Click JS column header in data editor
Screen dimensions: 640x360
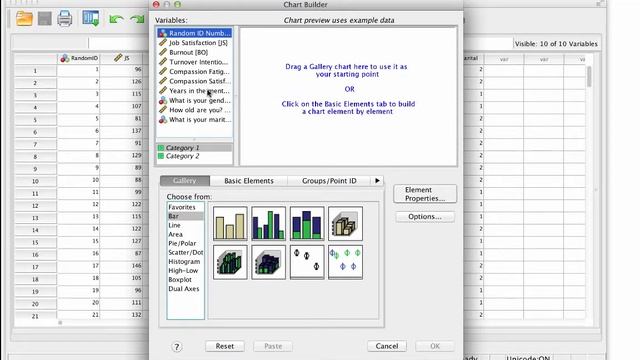pos(121,58)
